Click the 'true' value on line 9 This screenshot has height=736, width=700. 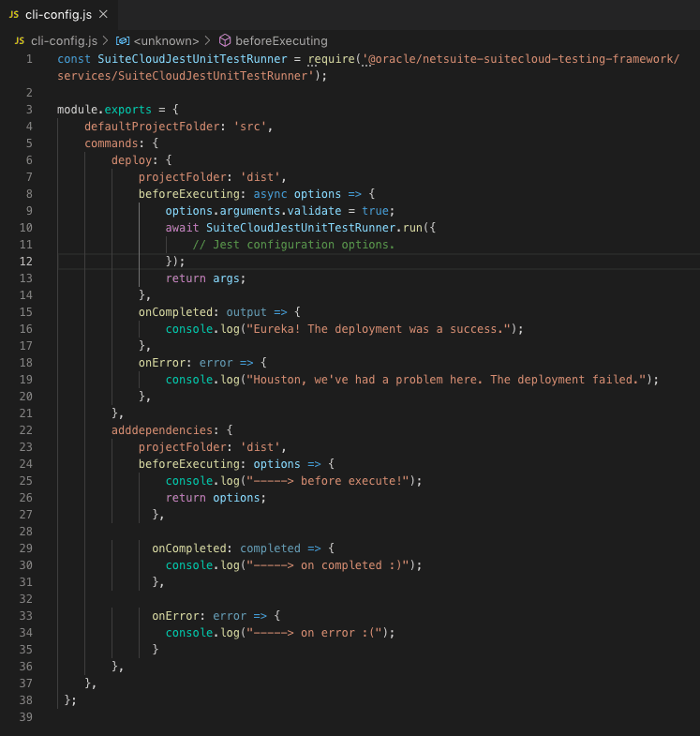pos(375,211)
